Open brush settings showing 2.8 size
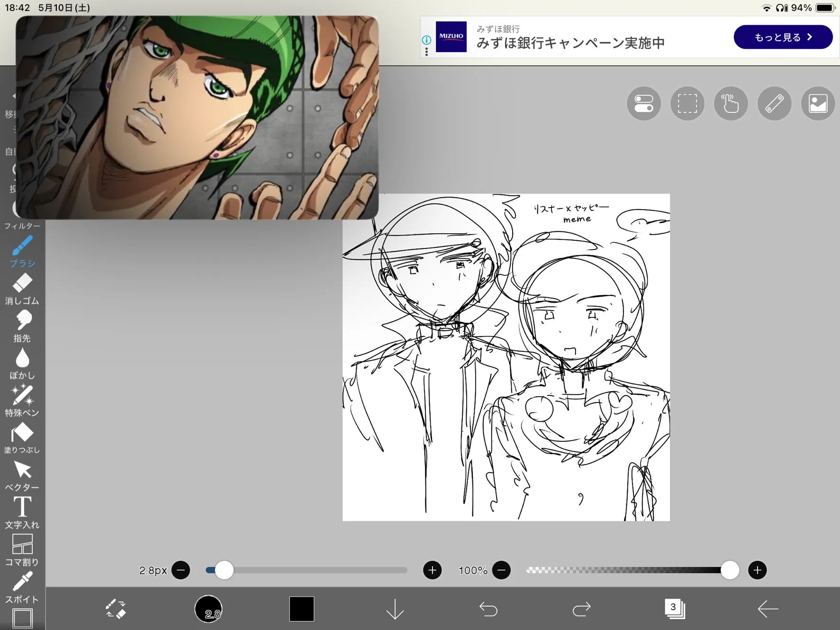The height and width of the screenshot is (630, 840). (x=208, y=609)
